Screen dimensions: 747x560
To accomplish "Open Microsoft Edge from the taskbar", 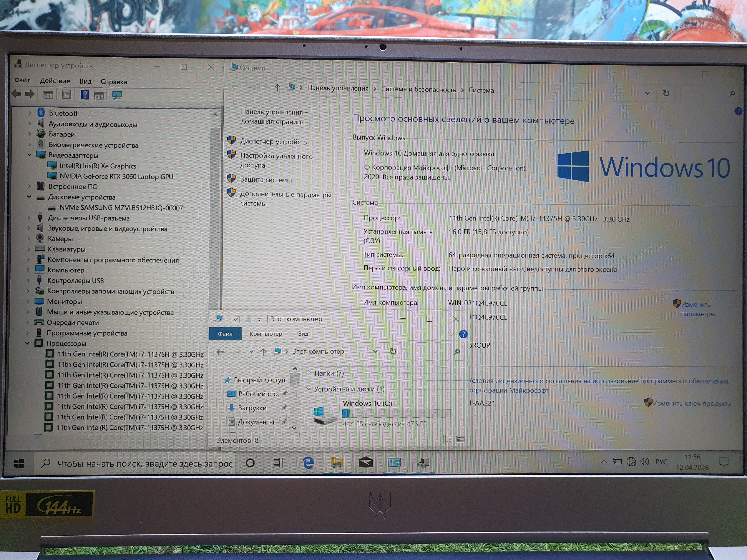I will (x=308, y=462).
